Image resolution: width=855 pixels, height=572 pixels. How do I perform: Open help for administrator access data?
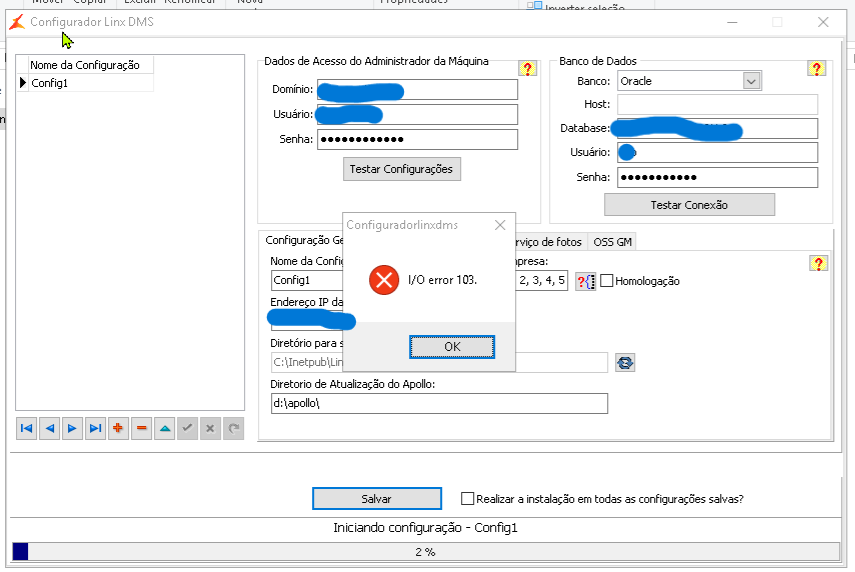[x=527, y=69]
